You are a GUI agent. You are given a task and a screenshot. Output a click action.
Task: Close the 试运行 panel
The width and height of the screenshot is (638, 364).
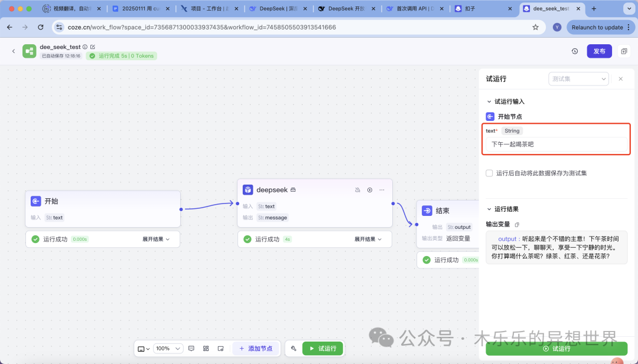pos(620,79)
